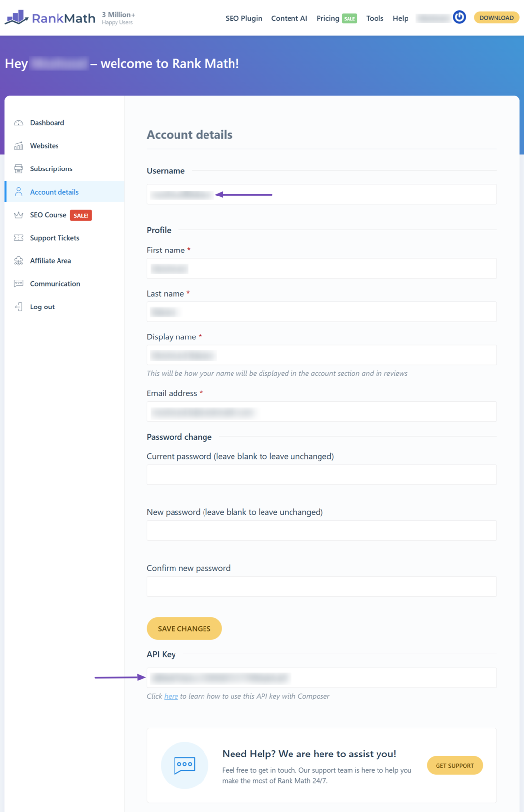Click the Subscriptions card icon
This screenshot has width=524, height=812.
click(19, 169)
